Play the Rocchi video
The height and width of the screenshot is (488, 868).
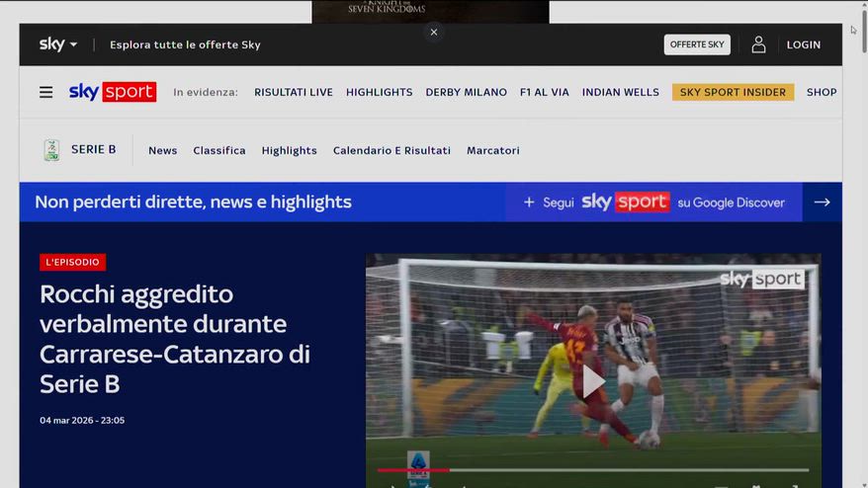coord(592,381)
